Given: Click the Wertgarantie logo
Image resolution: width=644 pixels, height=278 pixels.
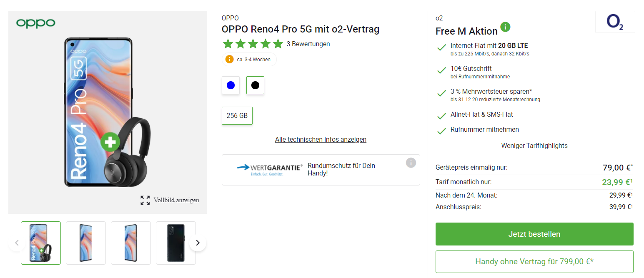Looking at the screenshot, I should point(270,169).
